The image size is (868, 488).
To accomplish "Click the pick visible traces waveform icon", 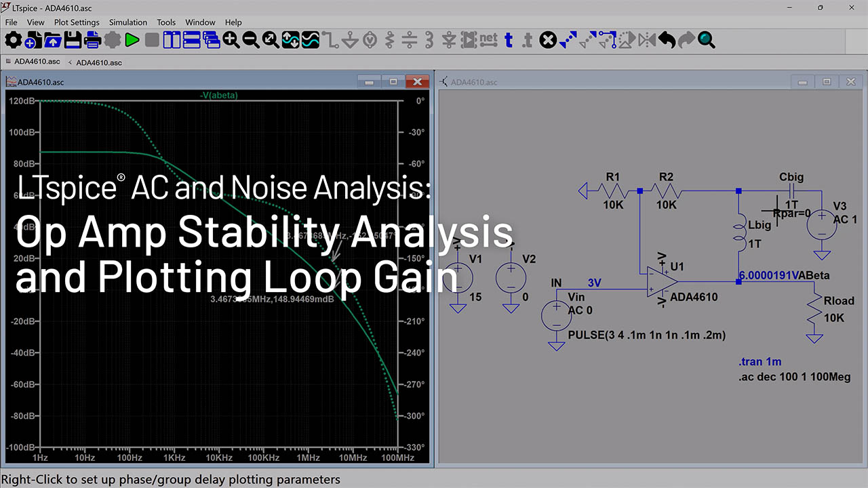I will [311, 40].
